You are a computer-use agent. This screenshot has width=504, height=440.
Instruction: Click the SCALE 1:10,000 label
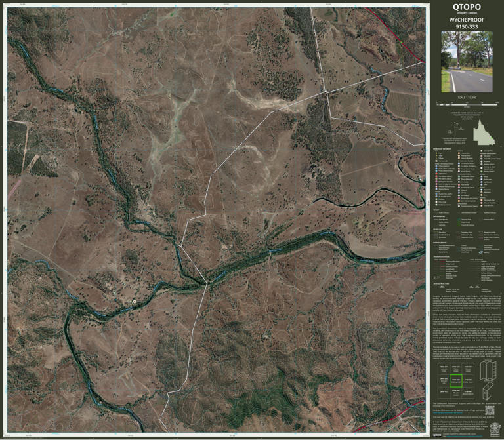point(467,98)
